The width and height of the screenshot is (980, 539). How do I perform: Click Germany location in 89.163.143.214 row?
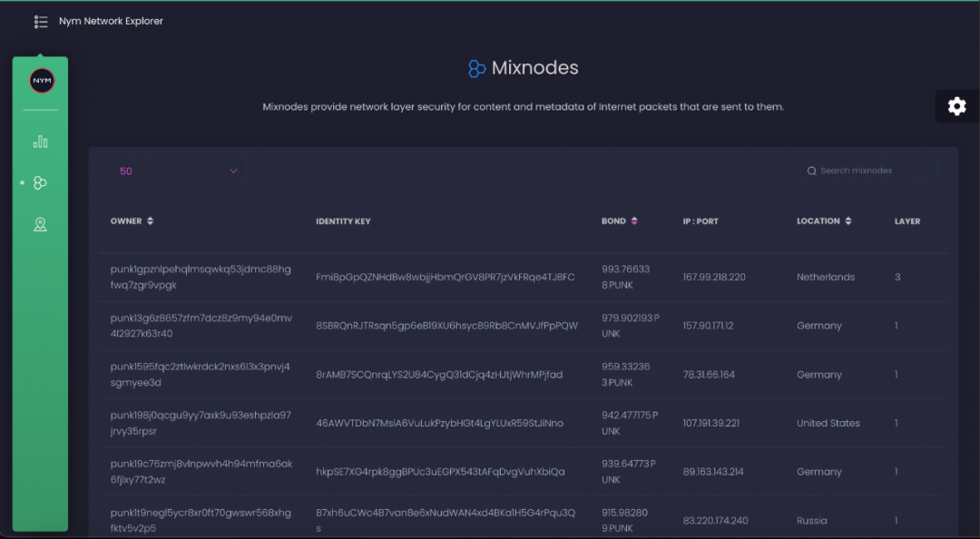tap(818, 472)
